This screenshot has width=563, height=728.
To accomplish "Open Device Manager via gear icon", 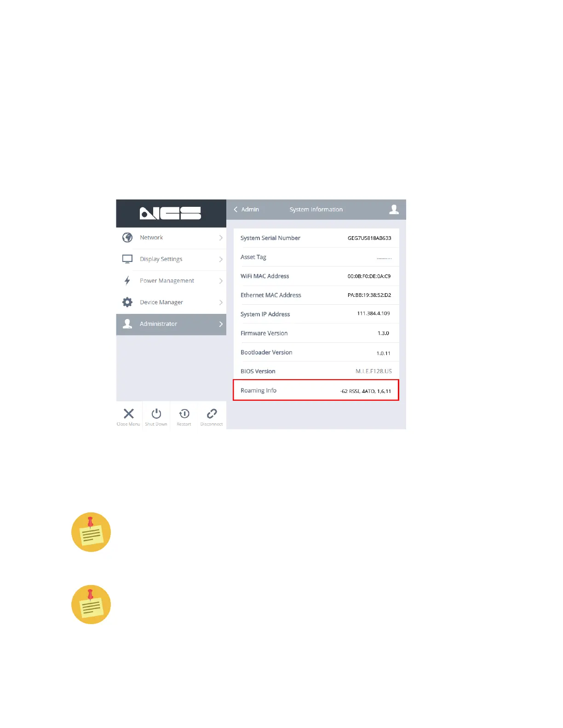I will click(x=127, y=302).
